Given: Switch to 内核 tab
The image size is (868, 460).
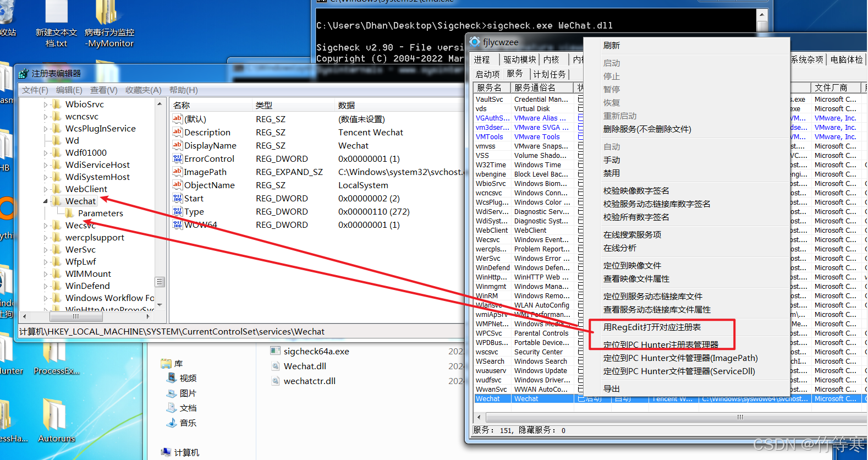Looking at the screenshot, I should [551, 59].
